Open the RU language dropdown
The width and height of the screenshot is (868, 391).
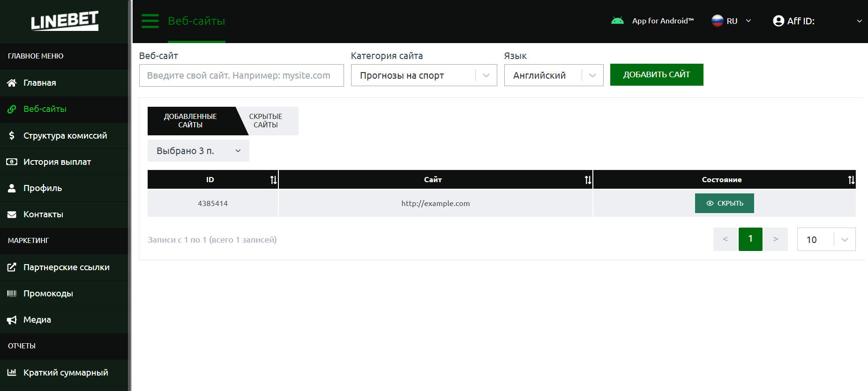tap(731, 21)
